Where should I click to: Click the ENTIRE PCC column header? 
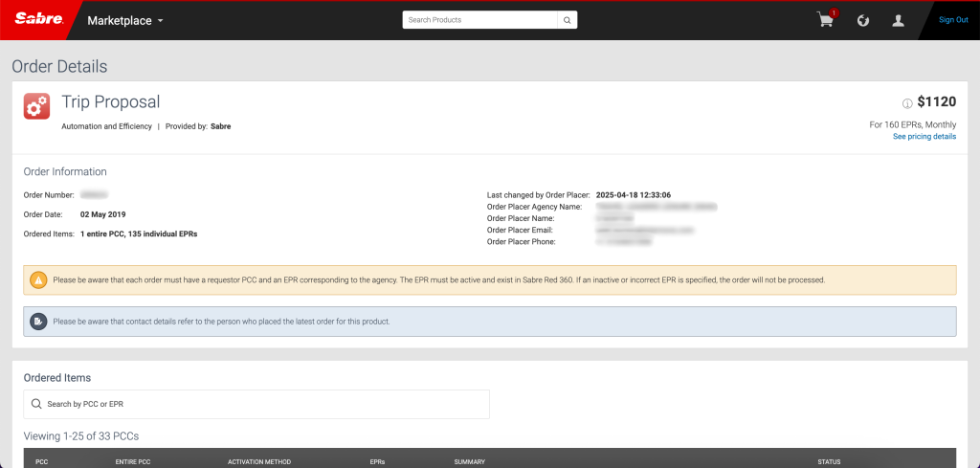coord(133,461)
